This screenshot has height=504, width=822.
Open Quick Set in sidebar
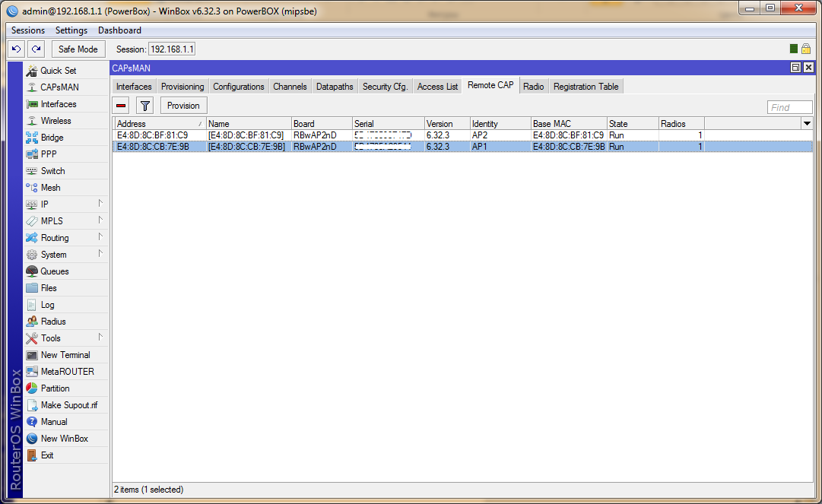(58, 71)
